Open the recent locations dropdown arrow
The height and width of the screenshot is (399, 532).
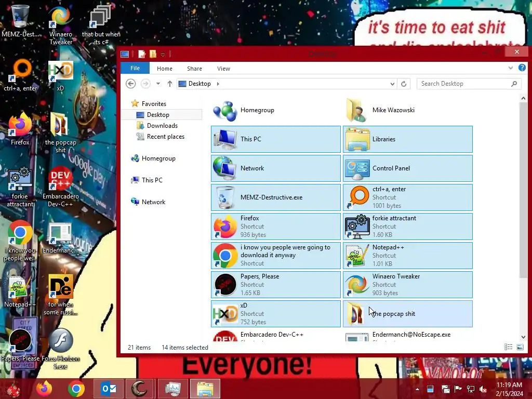pyautogui.click(x=158, y=84)
